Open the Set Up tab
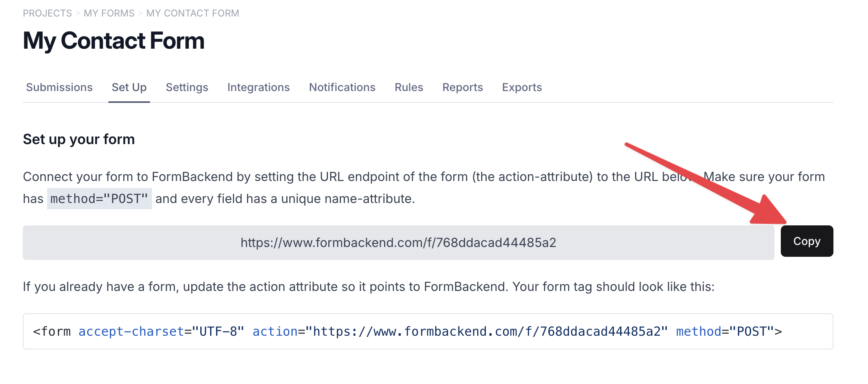This screenshot has width=868, height=384. pos(129,87)
